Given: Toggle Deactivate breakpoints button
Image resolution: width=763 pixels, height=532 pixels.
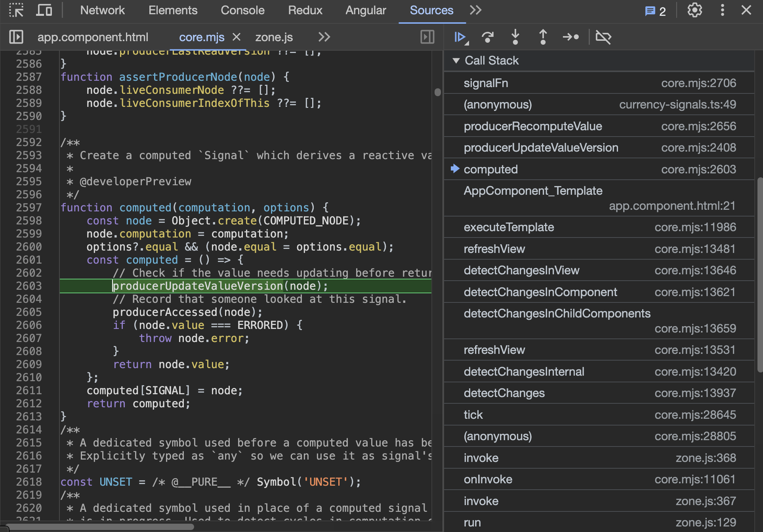Looking at the screenshot, I should [603, 37].
